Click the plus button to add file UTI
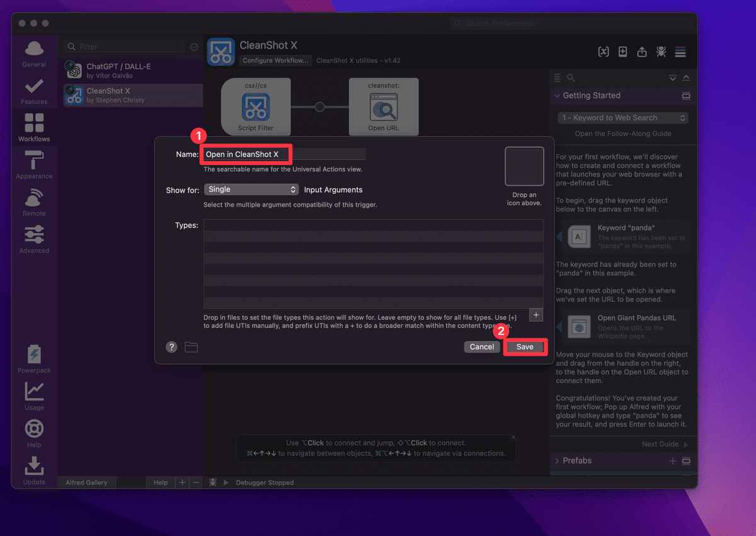756x536 pixels. tap(536, 315)
